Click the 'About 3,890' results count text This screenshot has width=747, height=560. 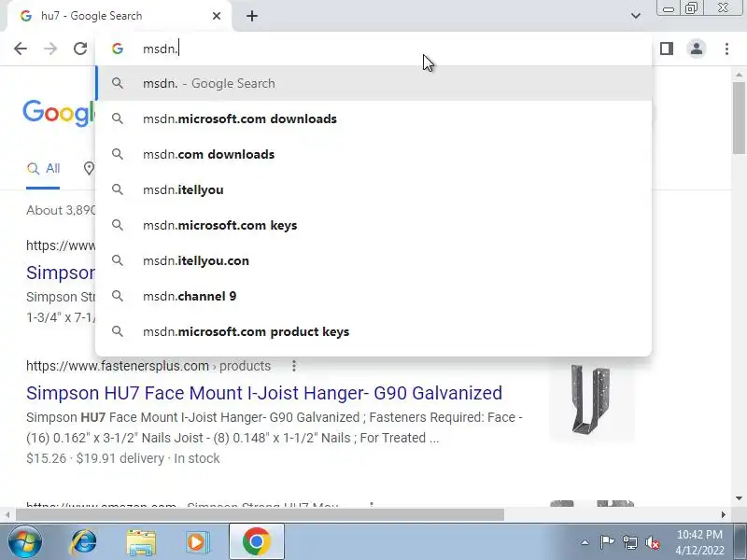point(61,211)
